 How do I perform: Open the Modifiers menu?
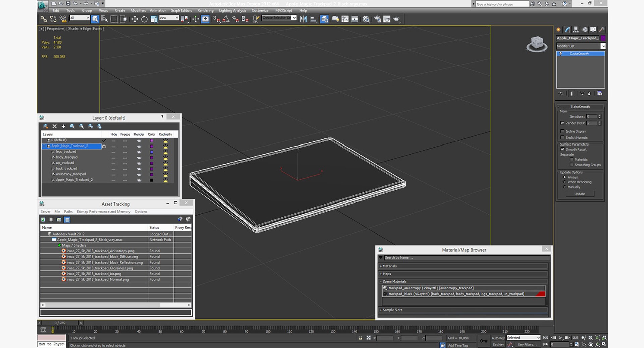[138, 10]
